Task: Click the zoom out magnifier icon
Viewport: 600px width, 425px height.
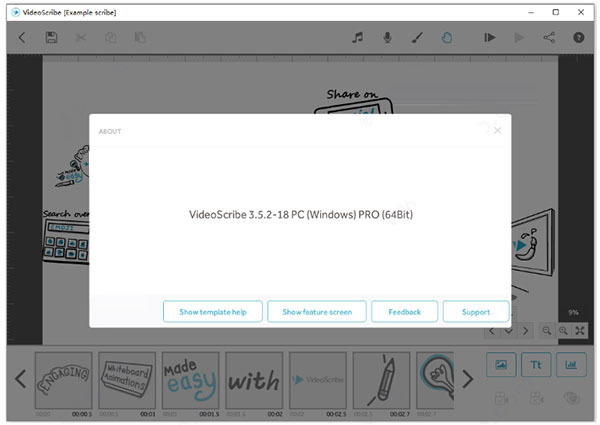Action: (546, 331)
